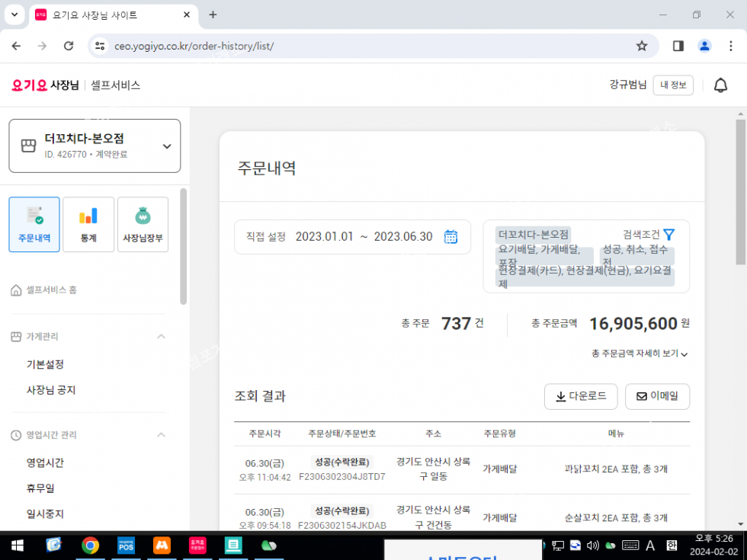Open the Windows Start menu
This screenshot has width=747, height=560.
click(x=17, y=546)
